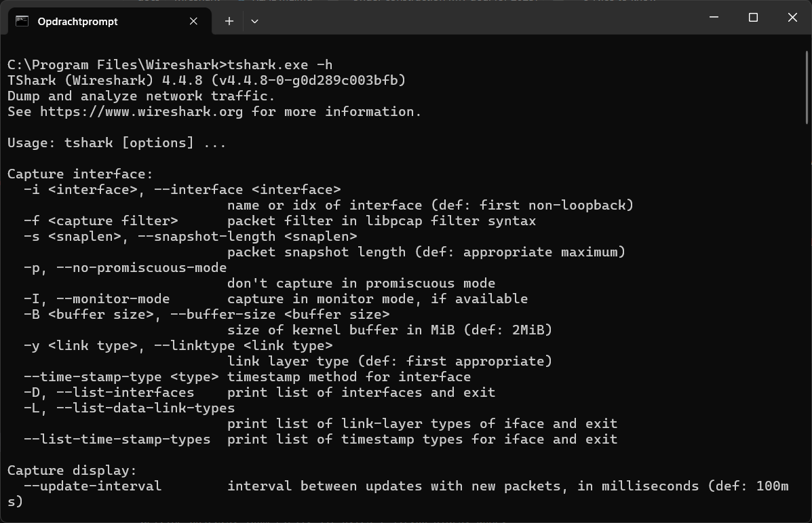Viewport: 812px width, 523px height.
Task: Minimize the terminal window
Action: (x=714, y=18)
